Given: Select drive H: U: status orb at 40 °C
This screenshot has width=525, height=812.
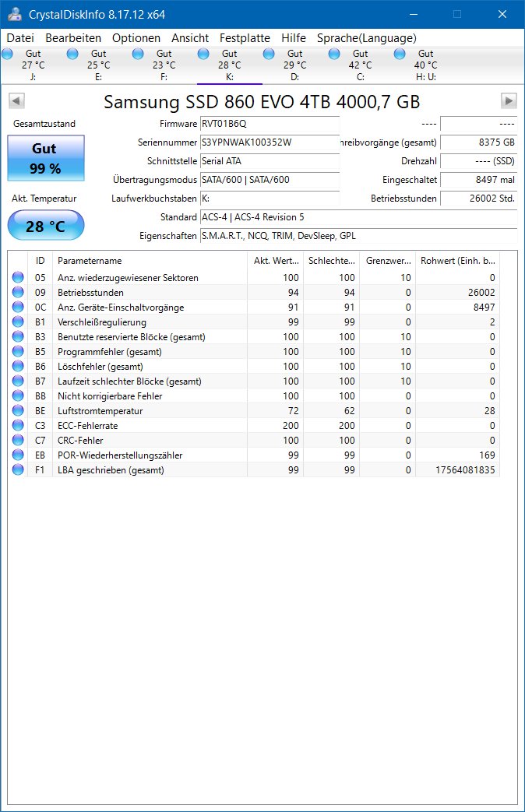Looking at the screenshot, I should (x=400, y=54).
